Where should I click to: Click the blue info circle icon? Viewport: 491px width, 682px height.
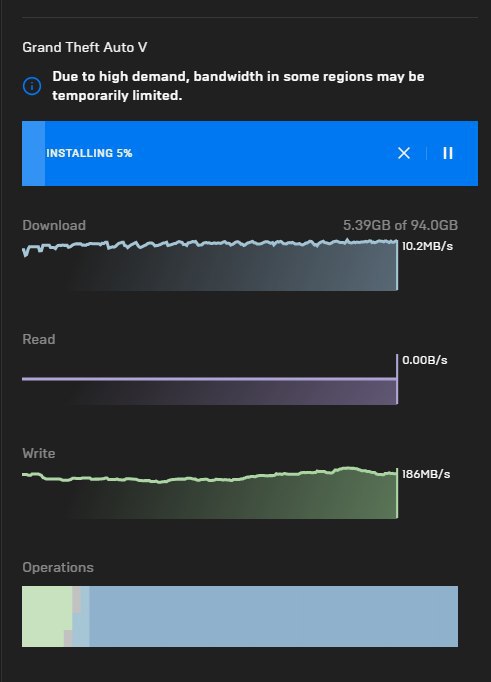coord(32,86)
